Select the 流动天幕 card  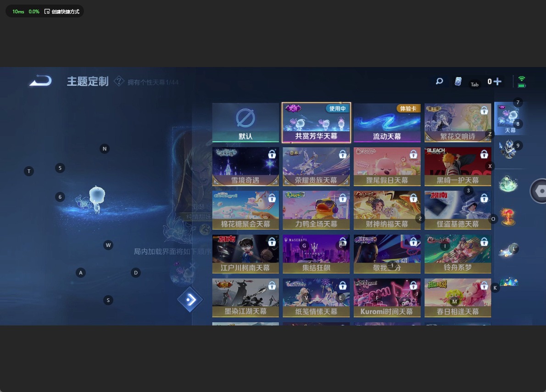[387, 122]
